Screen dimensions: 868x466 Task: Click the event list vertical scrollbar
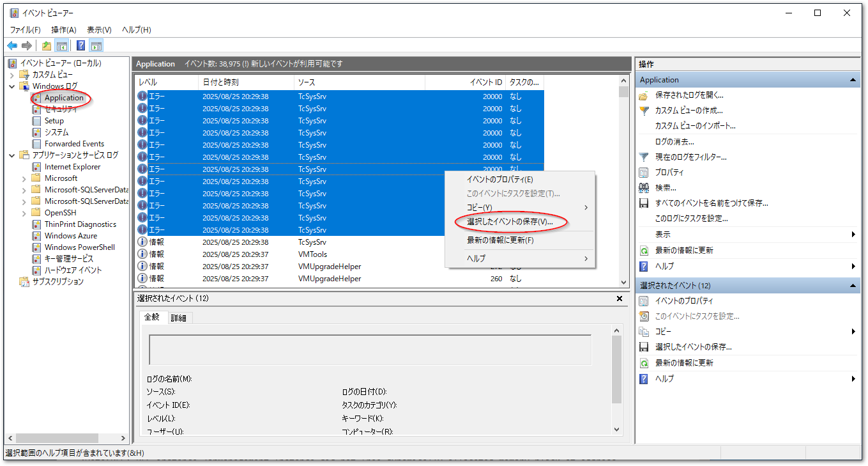(x=624, y=182)
